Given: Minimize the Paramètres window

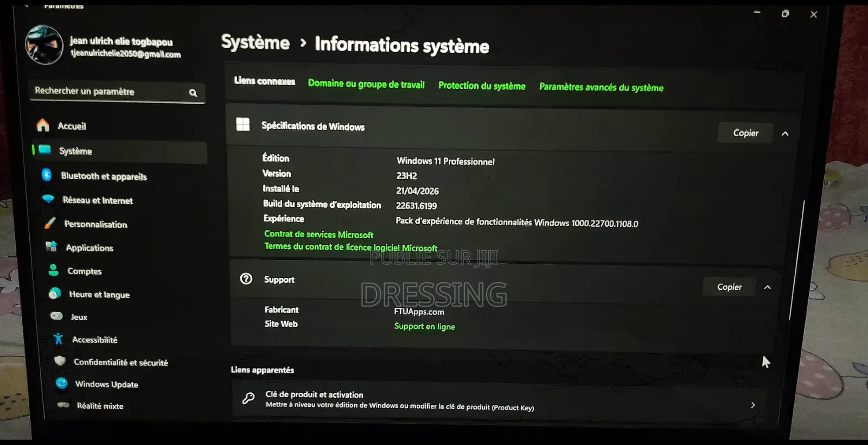Looking at the screenshot, I should point(757,12).
